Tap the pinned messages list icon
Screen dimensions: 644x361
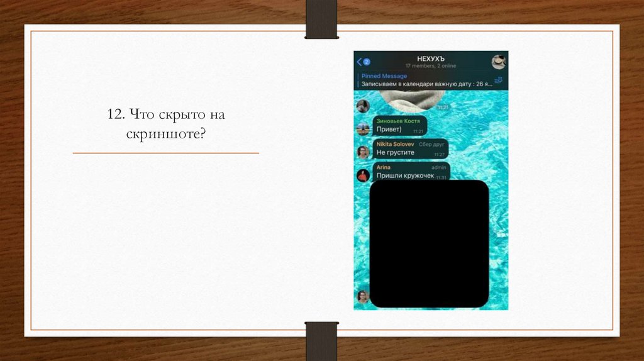coord(498,80)
